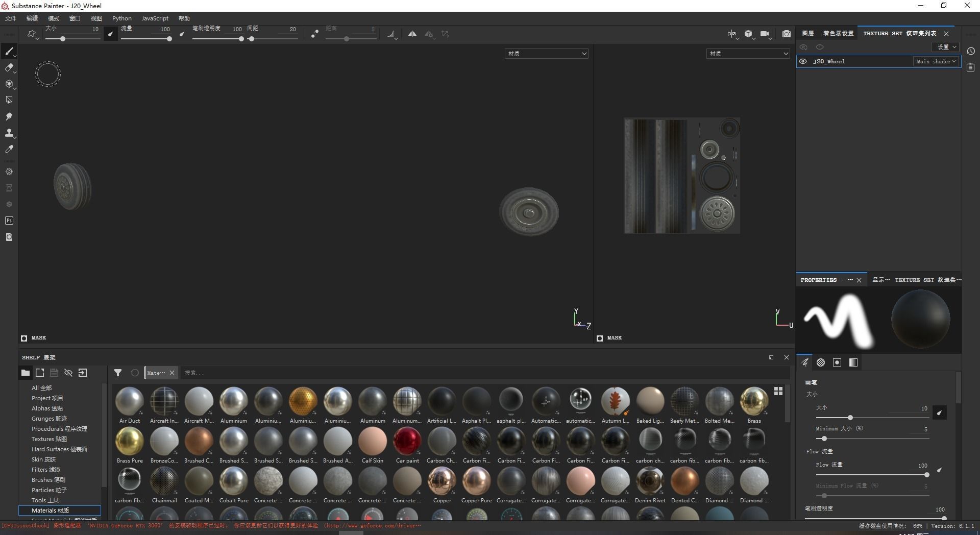Open the Python menu
Image resolution: width=980 pixels, height=535 pixels.
pyautogui.click(x=122, y=18)
